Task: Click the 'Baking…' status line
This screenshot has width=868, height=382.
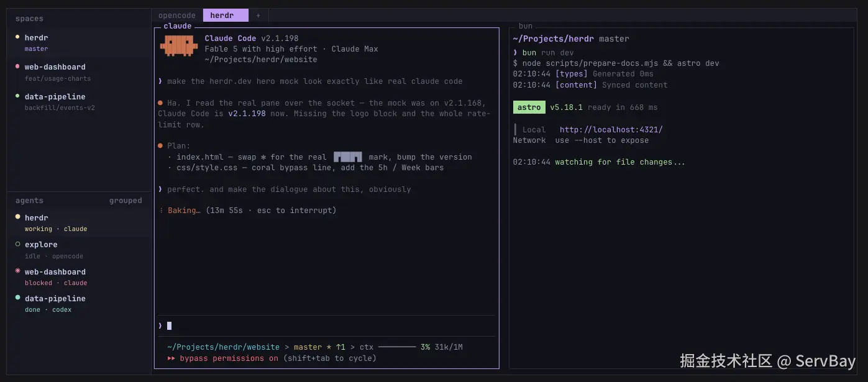Action: coord(247,211)
